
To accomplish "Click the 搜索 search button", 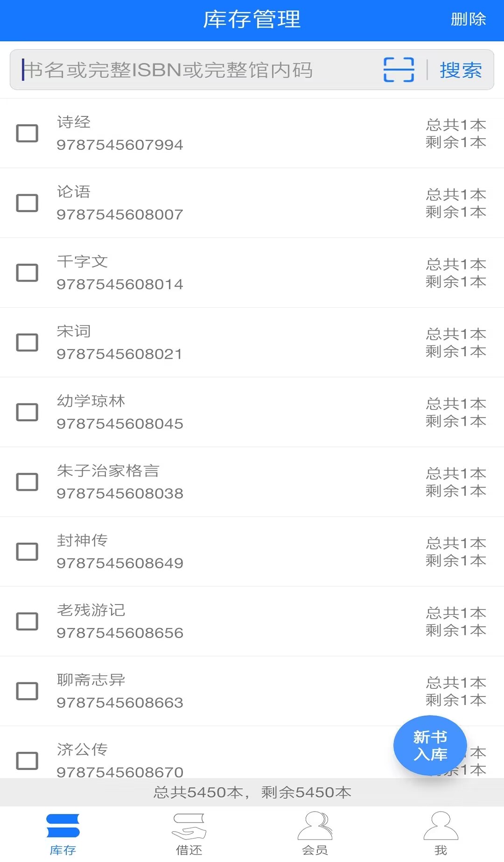I will (x=461, y=70).
